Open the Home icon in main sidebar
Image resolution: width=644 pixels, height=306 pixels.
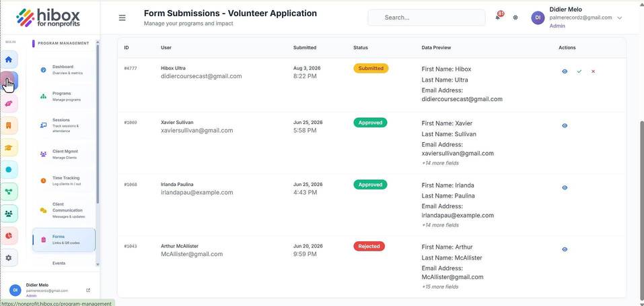click(9, 59)
